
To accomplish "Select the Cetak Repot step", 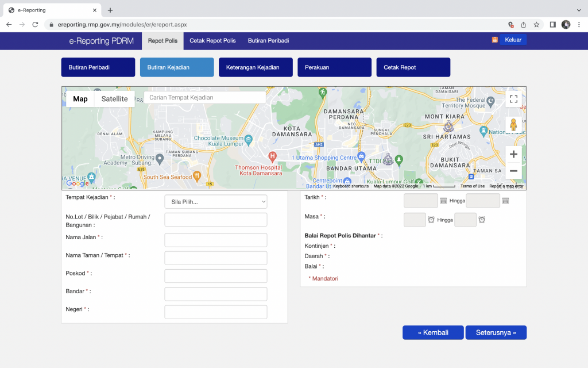I will click(x=413, y=67).
